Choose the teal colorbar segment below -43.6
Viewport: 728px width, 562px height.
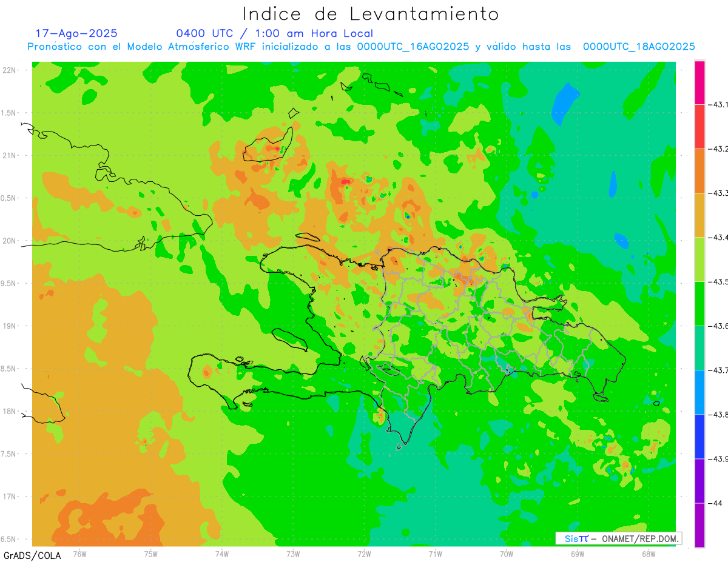click(699, 348)
